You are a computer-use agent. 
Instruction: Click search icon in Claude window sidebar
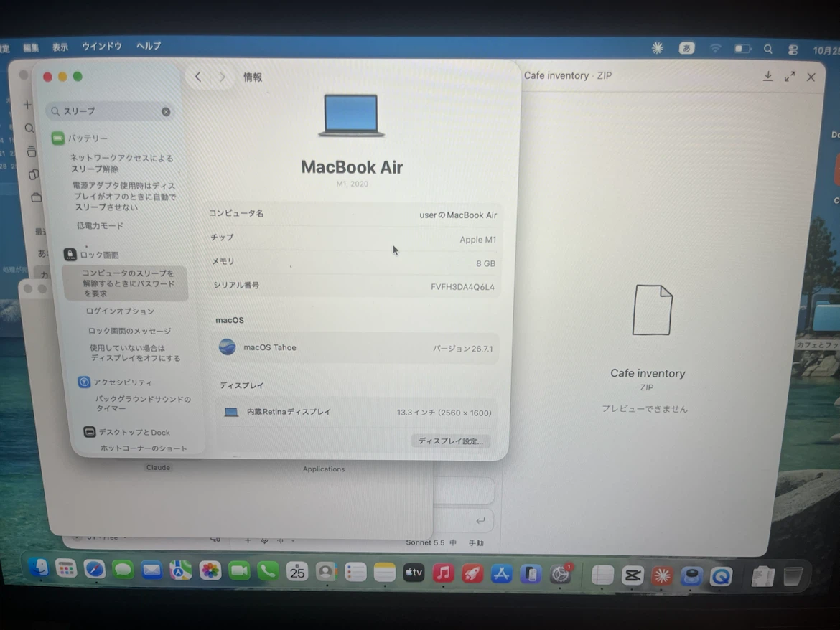tap(29, 128)
